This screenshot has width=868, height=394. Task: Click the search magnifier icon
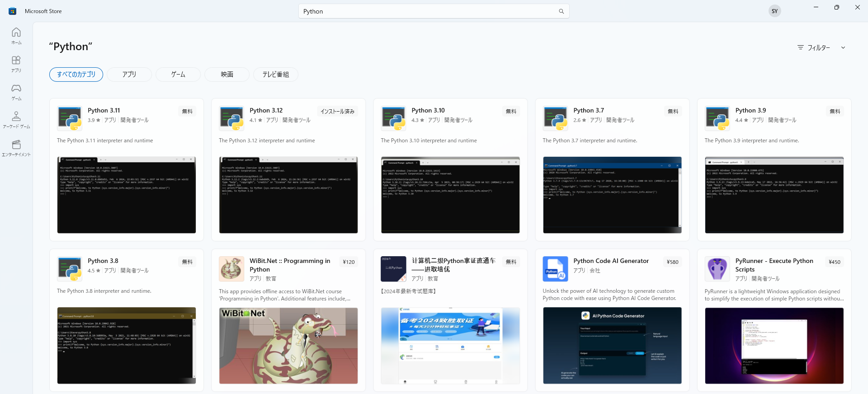coord(561,11)
